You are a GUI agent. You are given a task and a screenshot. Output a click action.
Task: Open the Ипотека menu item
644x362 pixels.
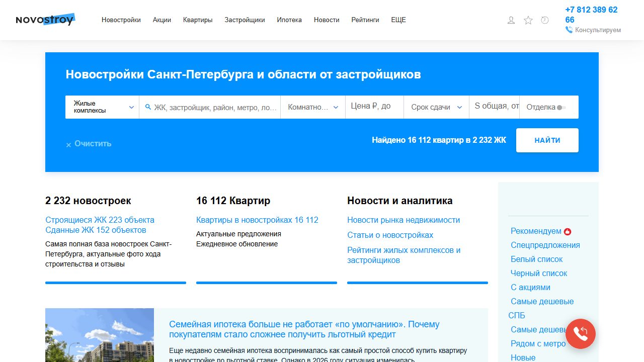pyautogui.click(x=289, y=20)
